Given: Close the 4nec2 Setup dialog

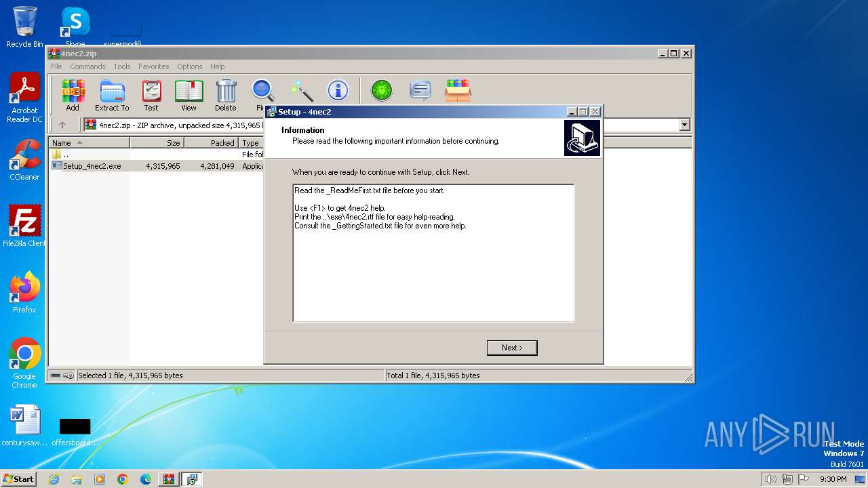Looking at the screenshot, I should [595, 112].
